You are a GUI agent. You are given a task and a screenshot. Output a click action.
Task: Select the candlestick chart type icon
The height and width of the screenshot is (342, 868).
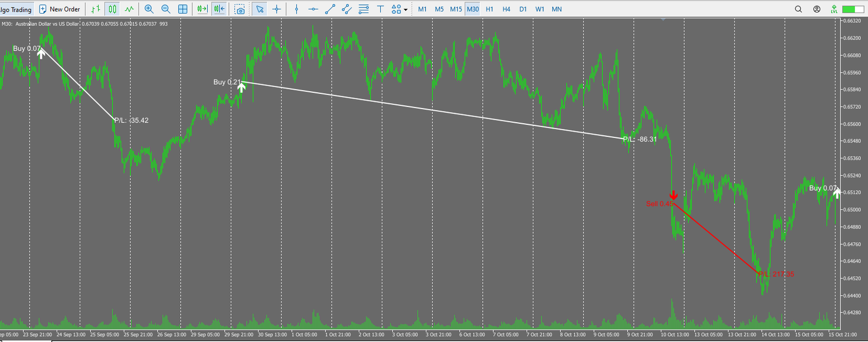[112, 9]
